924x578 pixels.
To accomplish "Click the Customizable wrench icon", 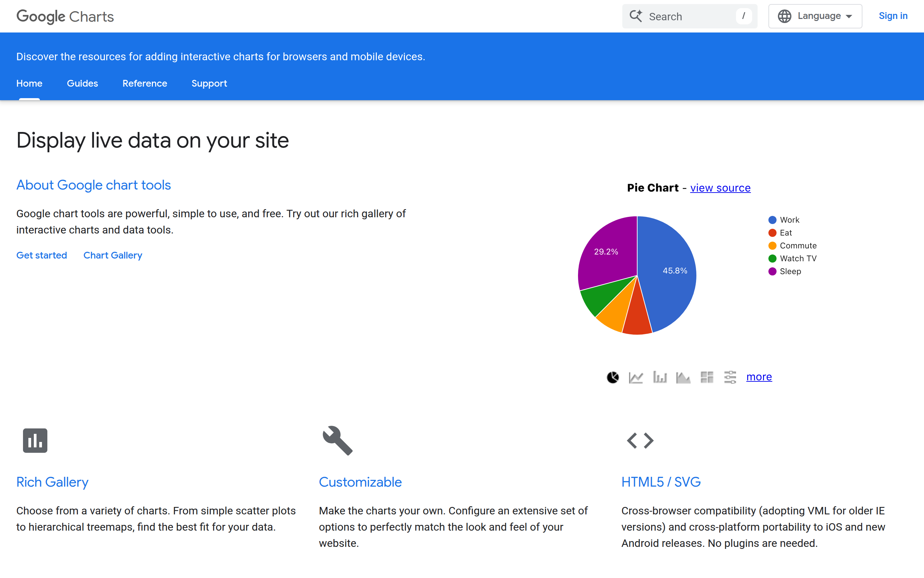I will pyautogui.click(x=337, y=440).
